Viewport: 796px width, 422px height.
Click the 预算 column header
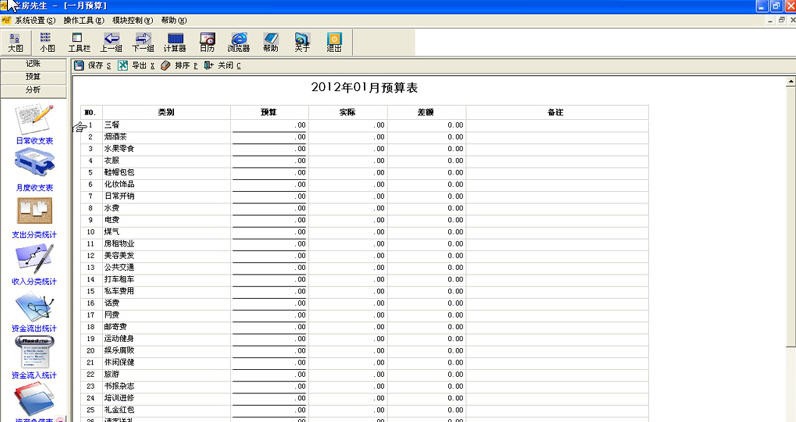tap(269, 112)
